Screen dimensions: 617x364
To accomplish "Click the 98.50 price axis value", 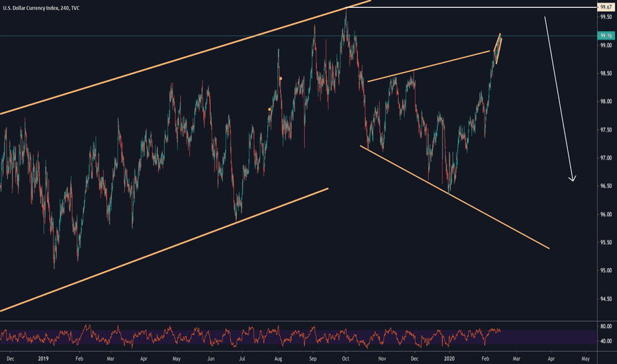I will pos(606,73).
